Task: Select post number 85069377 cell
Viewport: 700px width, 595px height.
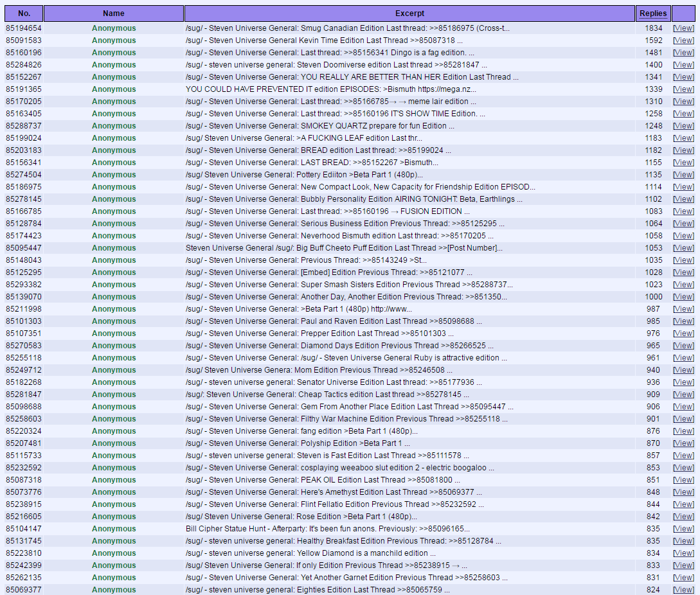Action: point(24,589)
